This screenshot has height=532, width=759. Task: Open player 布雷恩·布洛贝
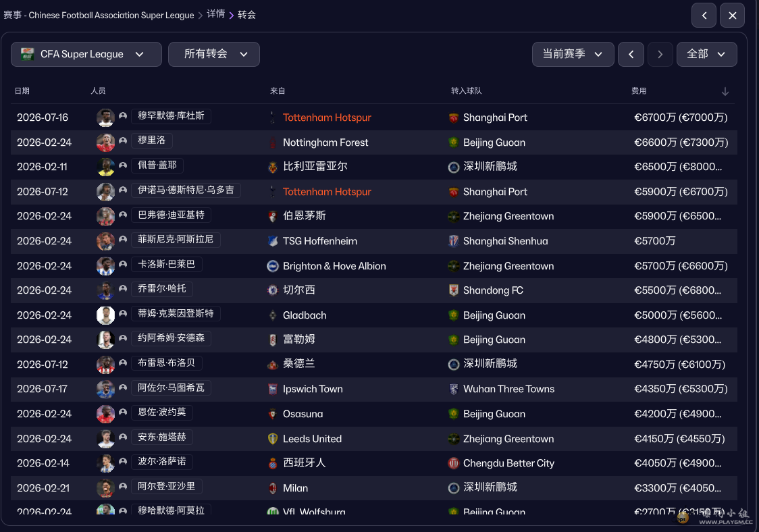pyautogui.click(x=167, y=363)
